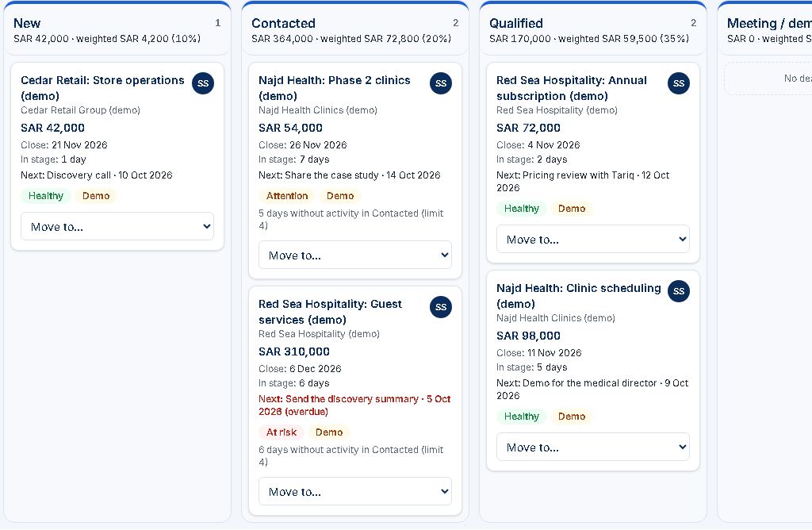
Task: Click the Meeting / demo column heading
Action: point(769,23)
